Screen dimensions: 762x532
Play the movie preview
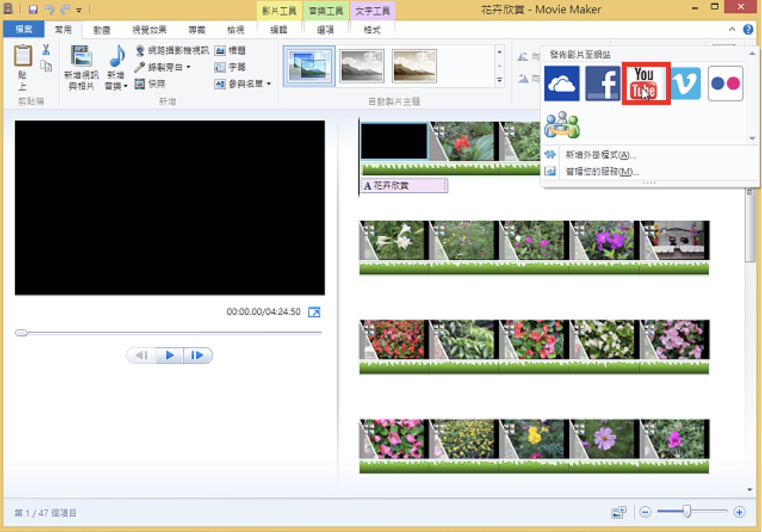170,355
